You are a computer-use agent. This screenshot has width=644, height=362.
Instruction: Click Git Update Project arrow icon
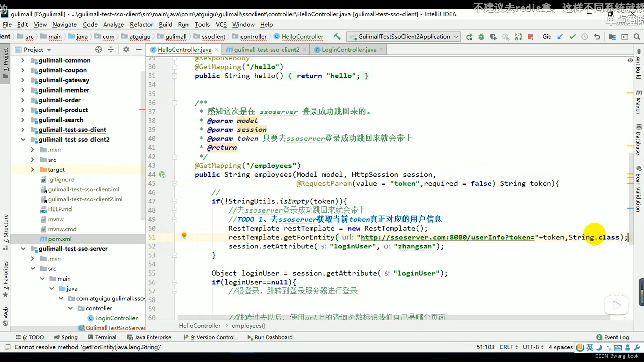pos(560,37)
